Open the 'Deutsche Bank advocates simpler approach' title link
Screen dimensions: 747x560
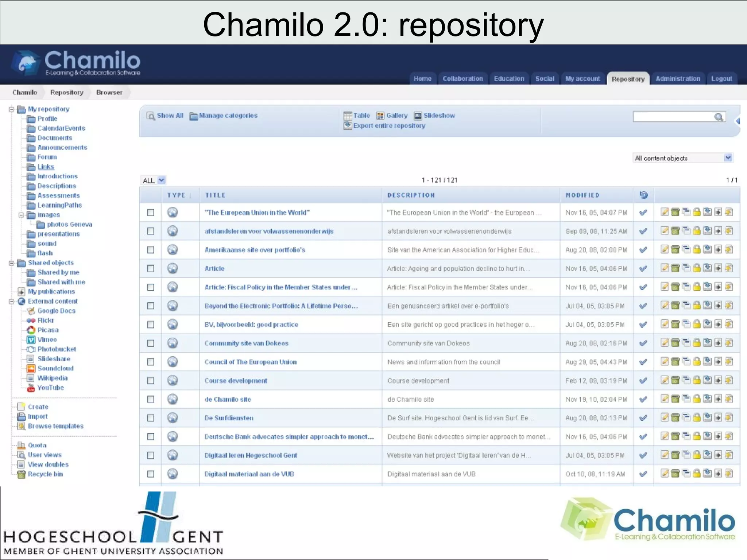(x=289, y=436)
